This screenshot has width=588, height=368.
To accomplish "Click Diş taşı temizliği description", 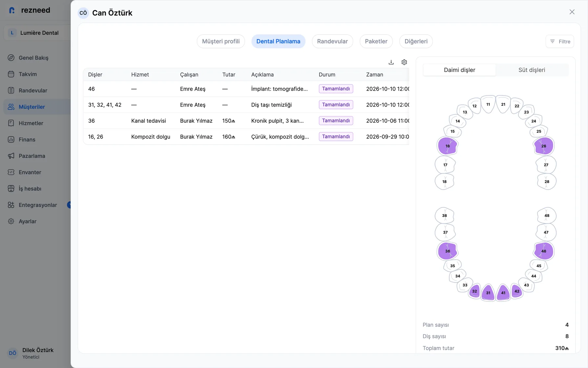I will [271, 105].
